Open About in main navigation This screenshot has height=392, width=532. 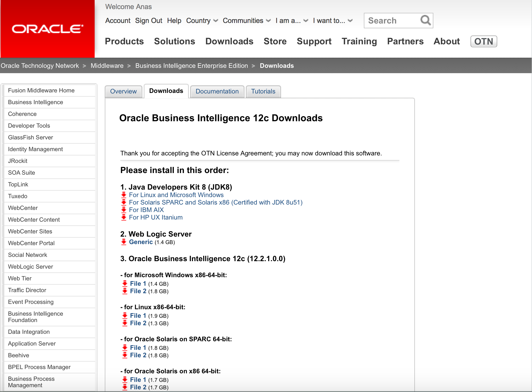pos(447,41)
